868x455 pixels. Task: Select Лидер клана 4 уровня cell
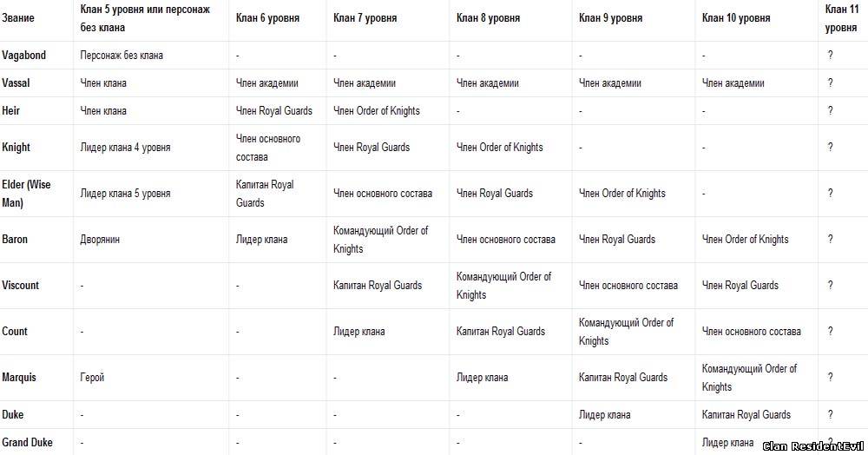125,148
